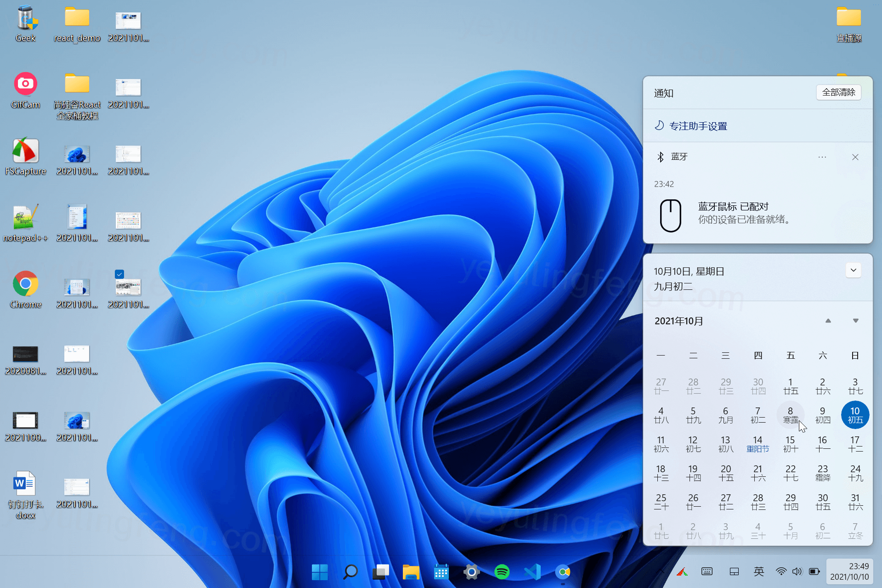This screenshot has width=882, height=588.
Task: Open the Windows Start menu
Action: (320, 572)
